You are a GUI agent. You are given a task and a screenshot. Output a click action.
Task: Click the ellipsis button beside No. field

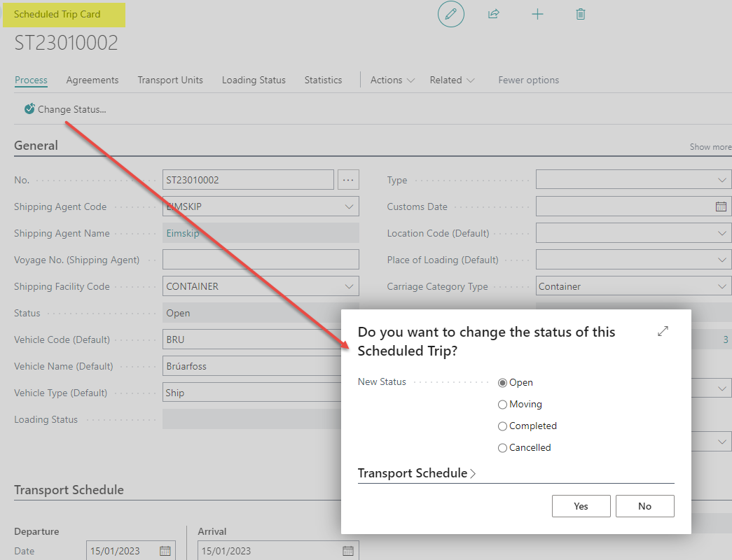tap(348, 180)
